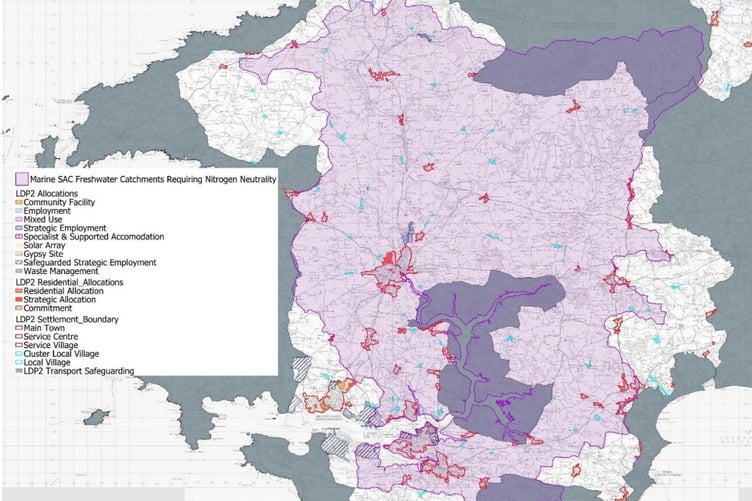Select the 'LDP2 Settlement_Boundary' legend heading
752x501 pixels.
pos(67,319)
